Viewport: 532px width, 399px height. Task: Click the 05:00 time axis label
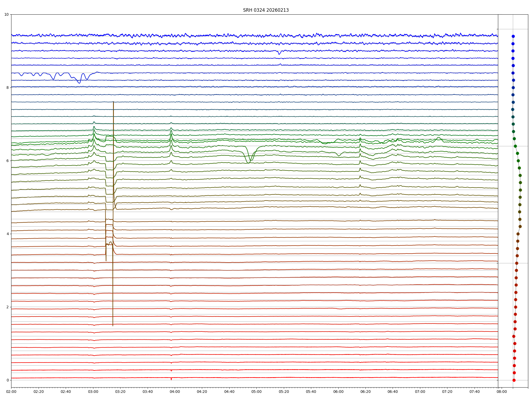pos(256,392)
